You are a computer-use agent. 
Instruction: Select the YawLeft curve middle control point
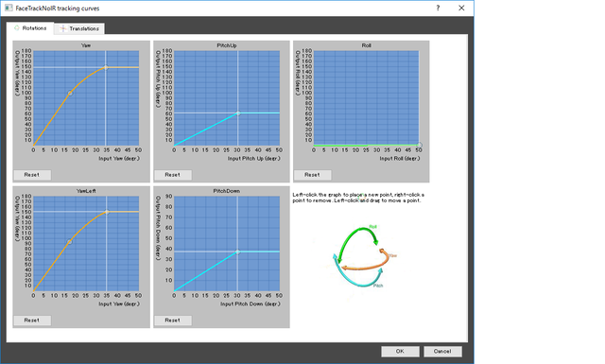tap(70, 242)
